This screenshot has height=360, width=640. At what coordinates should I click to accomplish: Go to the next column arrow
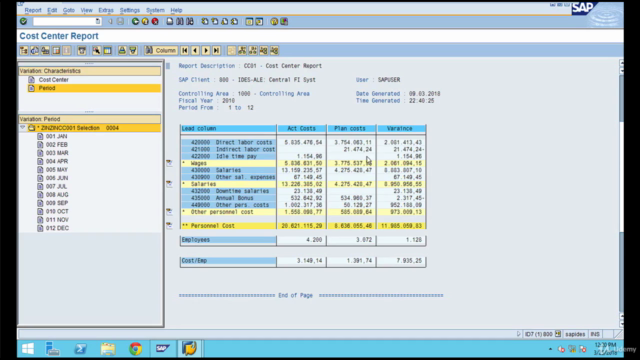(206, 50)
